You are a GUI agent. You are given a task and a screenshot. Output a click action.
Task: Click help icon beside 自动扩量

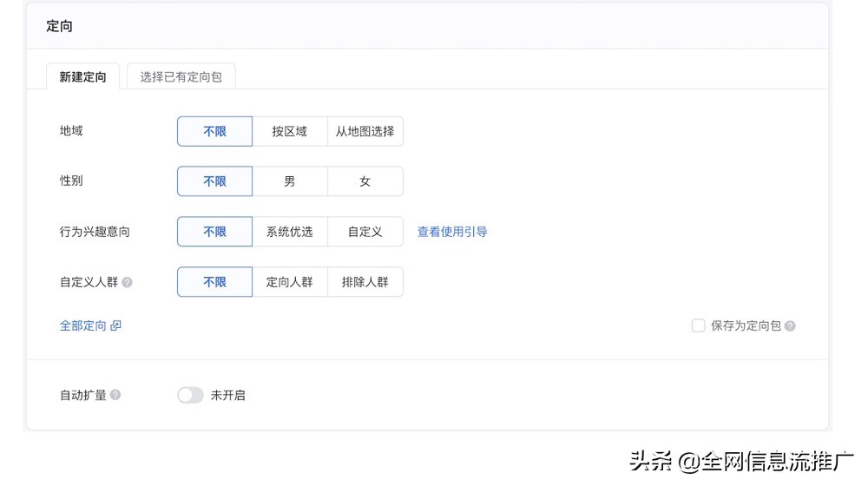pos(115,395)
